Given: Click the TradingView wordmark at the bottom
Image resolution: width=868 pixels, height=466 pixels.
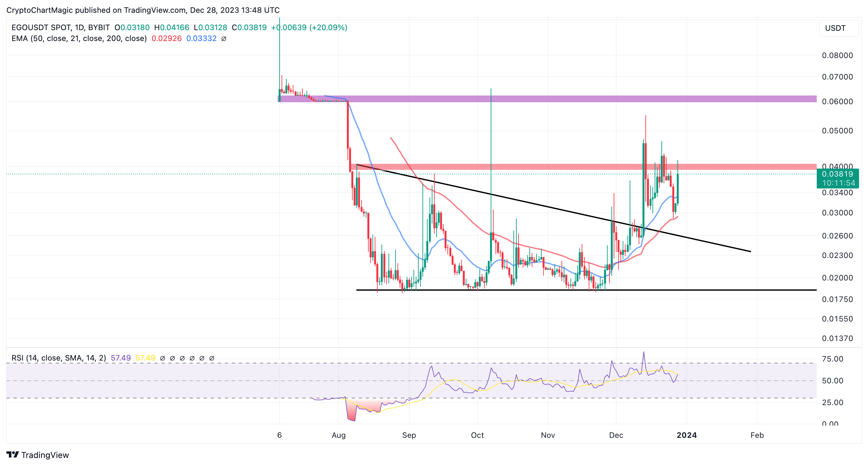Looking at the screenshot, I should click(x=45, y=455).
